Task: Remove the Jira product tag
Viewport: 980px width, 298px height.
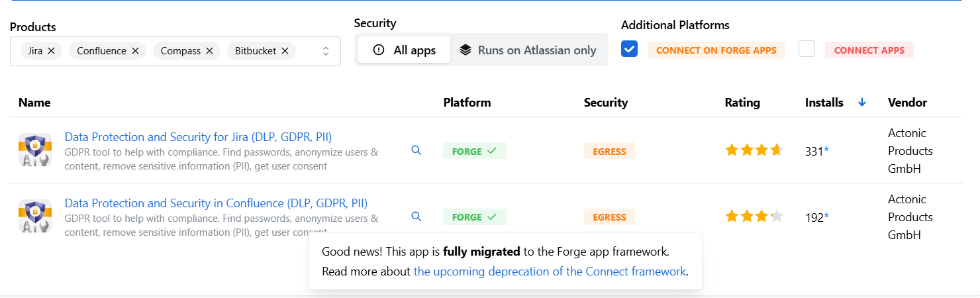Action: 51,51
